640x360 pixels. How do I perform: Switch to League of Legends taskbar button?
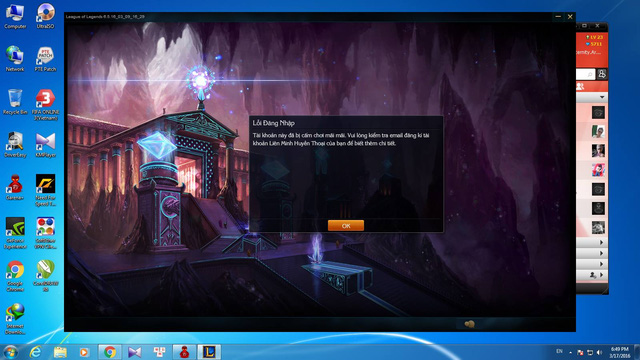coord(209,352)
